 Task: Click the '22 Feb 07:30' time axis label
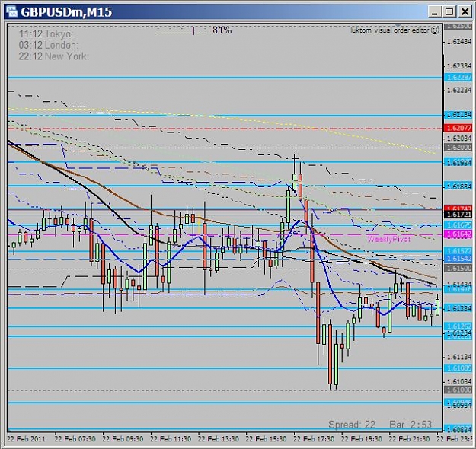(x=75, y=439)
